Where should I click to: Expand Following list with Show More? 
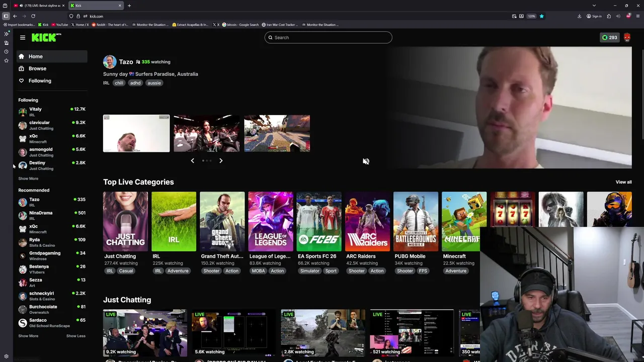tap(28, 178)
